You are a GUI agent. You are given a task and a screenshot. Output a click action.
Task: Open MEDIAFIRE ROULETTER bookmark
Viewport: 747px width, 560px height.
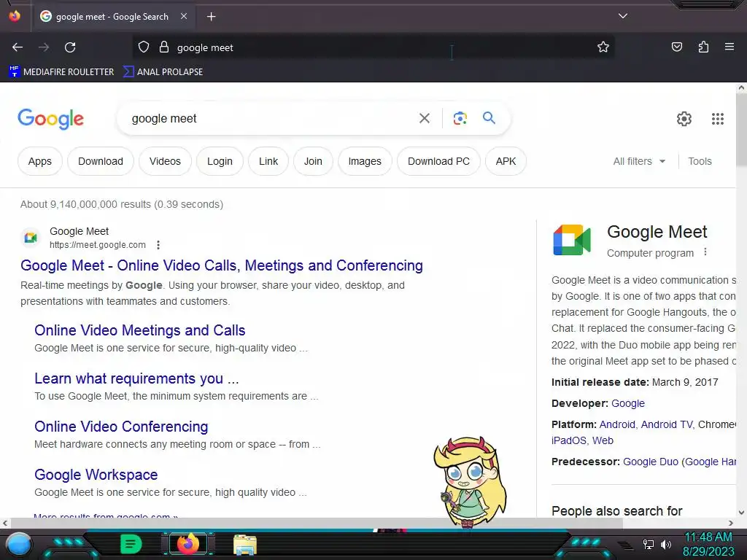(61, 72)
